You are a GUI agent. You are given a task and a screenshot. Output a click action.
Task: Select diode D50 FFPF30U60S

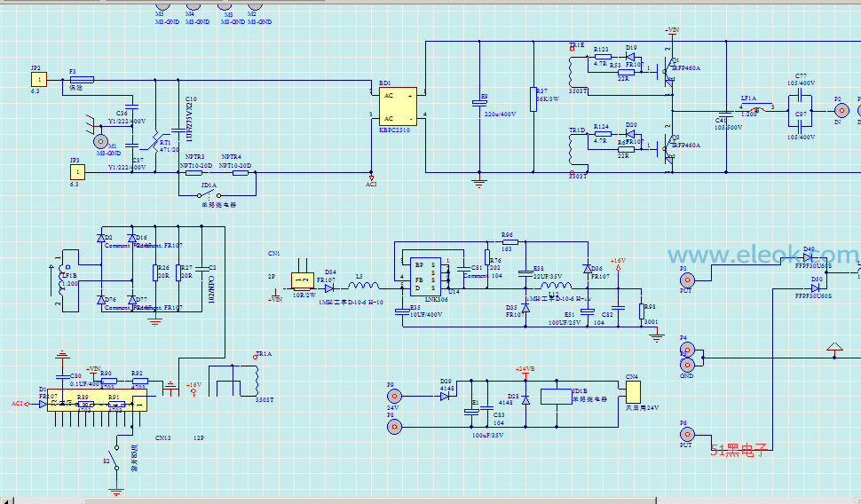(x=815, y=288)
